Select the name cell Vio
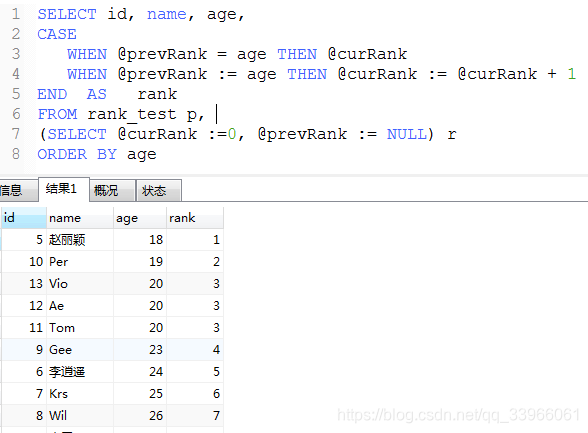The image size is (588, 433). (x=80, y=284)
